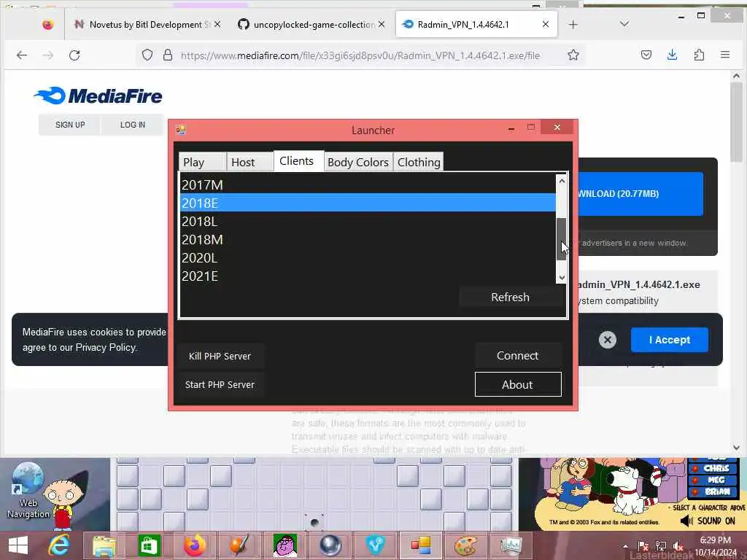747x560 pixels.
Task: Click the blue DOWNLOAD (20.77MB) button
Action: 640,194
